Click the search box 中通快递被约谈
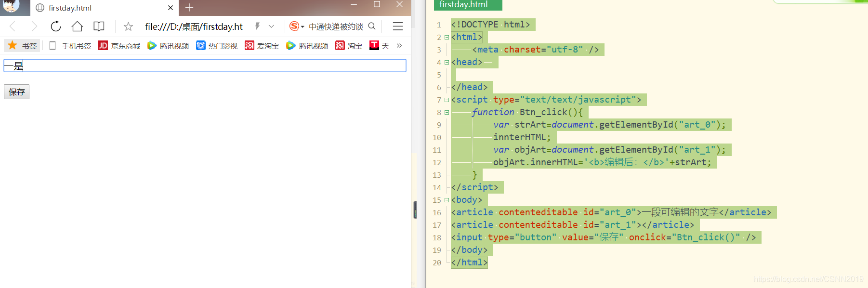 point(336,26)
